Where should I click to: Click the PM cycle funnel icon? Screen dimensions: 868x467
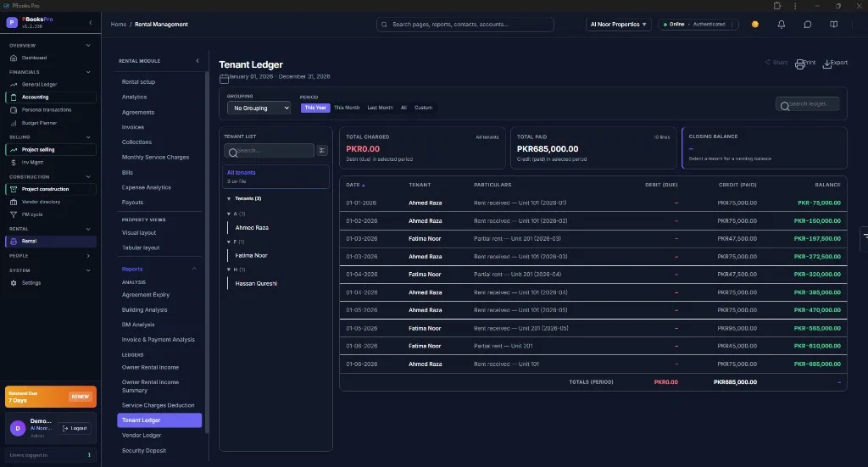[x=14, y=214]
